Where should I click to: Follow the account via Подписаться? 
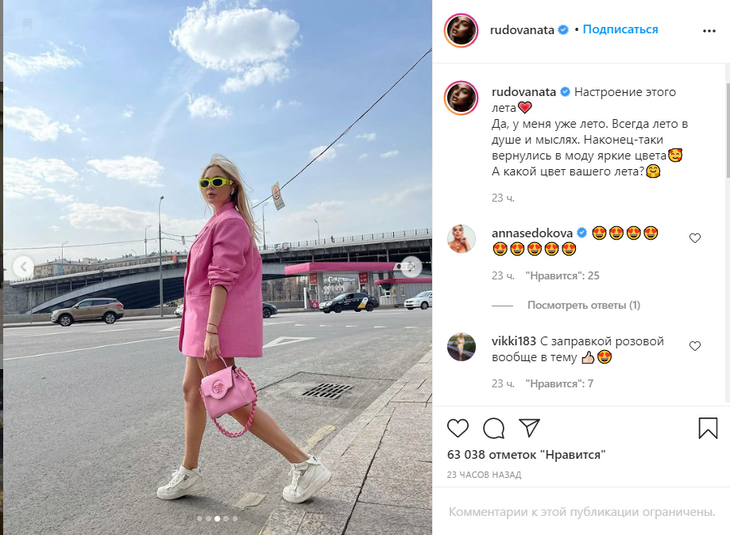tap(620, 29)
